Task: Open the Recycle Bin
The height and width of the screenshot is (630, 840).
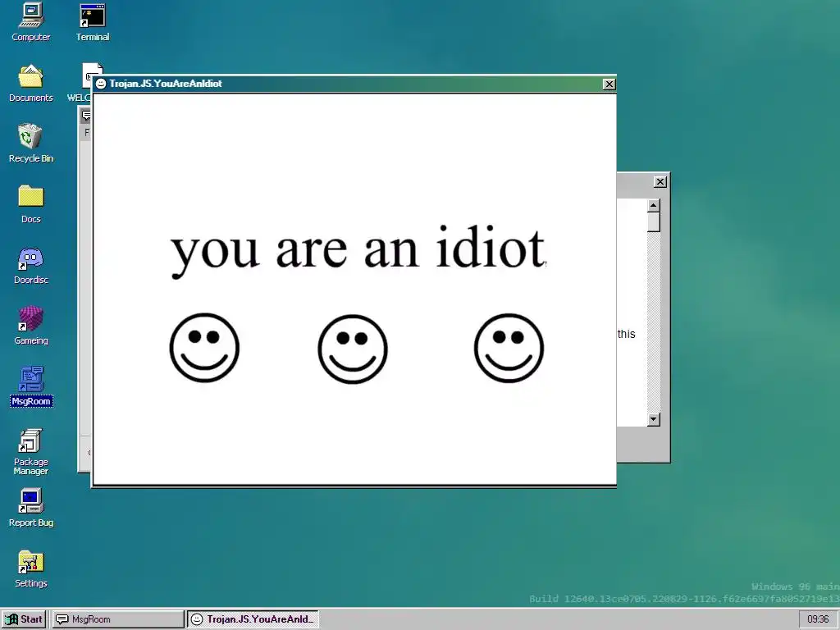Action: 30,144
